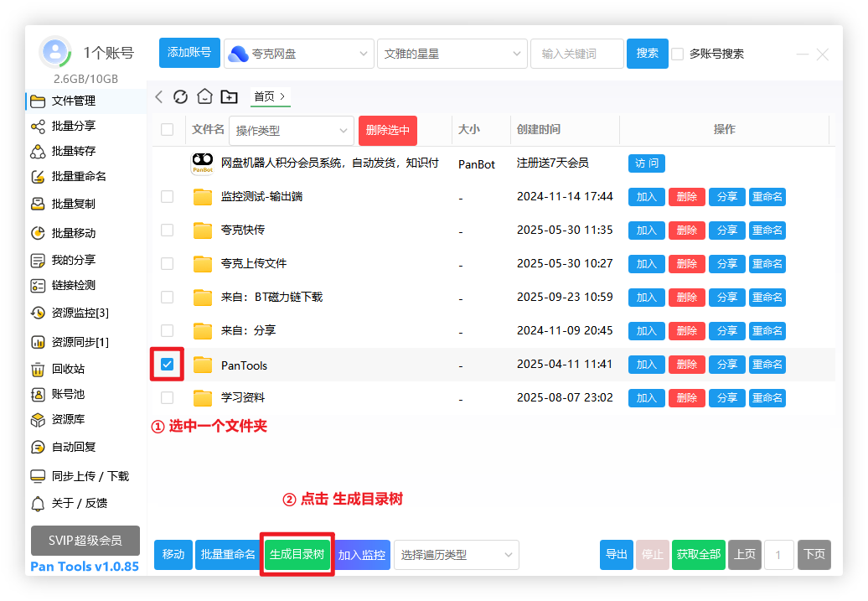Click the new folder icon
This screenshot has height=601, width=868.
(x=229, y=97)
